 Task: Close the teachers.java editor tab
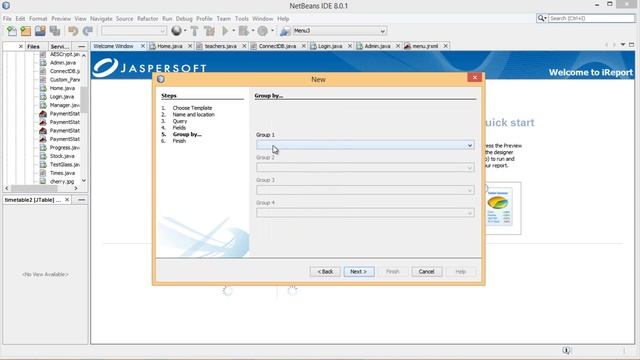[x=244, y=46]
